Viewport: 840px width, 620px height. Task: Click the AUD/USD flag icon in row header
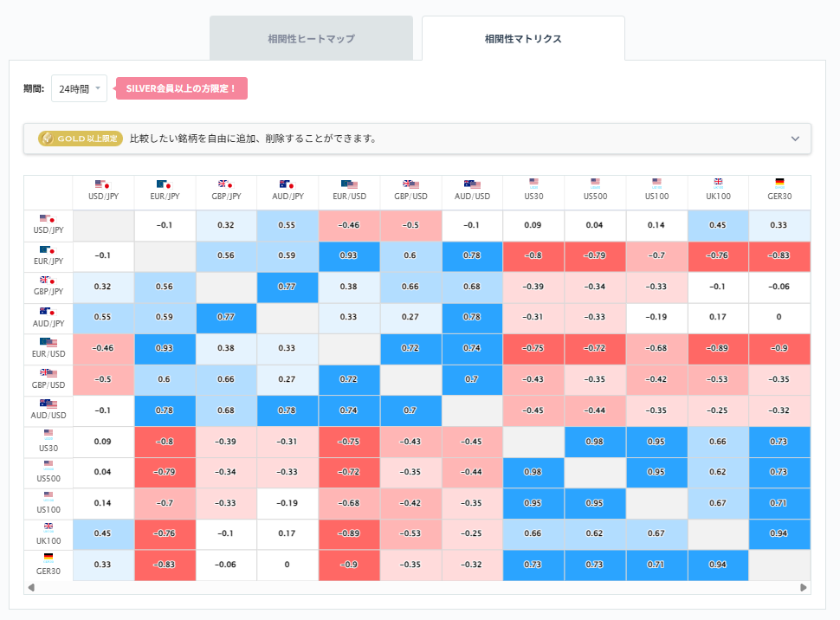(48, 404)
